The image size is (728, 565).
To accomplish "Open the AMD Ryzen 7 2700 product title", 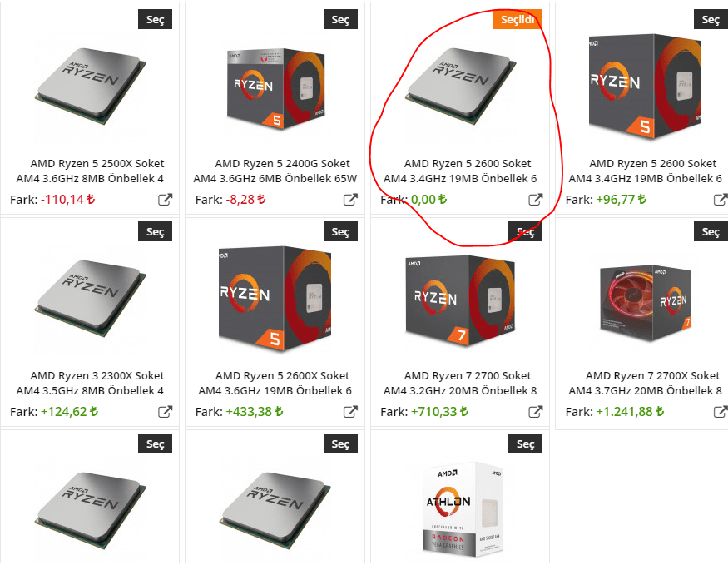I will click(460, 383).
